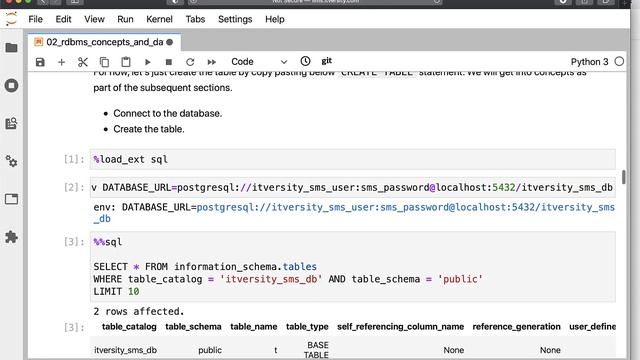Viewport: 640px width, 360px height.
Task: Click the Python 3 kernel name
Action: (589, 62)
